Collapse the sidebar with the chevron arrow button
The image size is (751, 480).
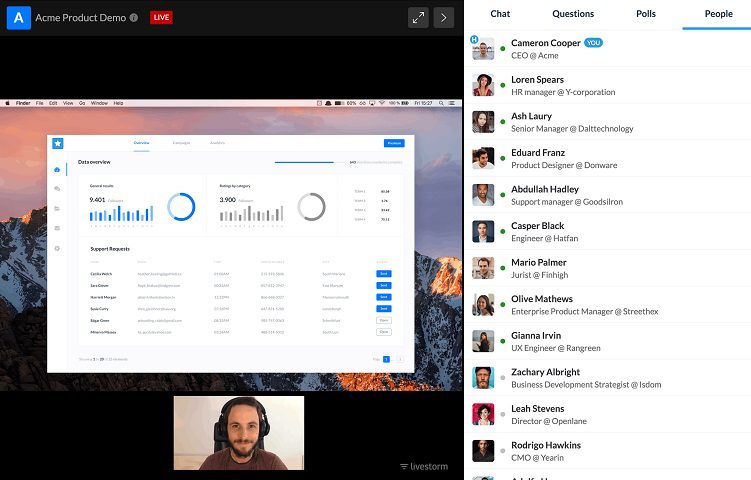[444, 18]
